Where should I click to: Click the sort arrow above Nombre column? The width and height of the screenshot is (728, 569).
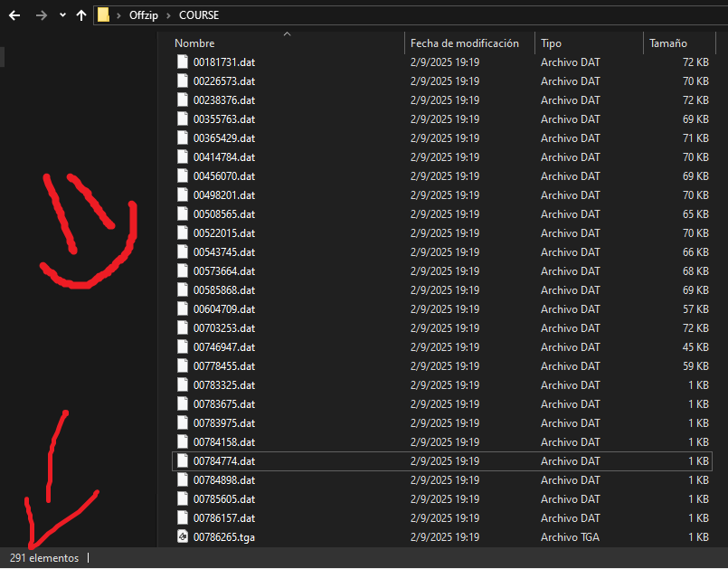coord(287,33)
